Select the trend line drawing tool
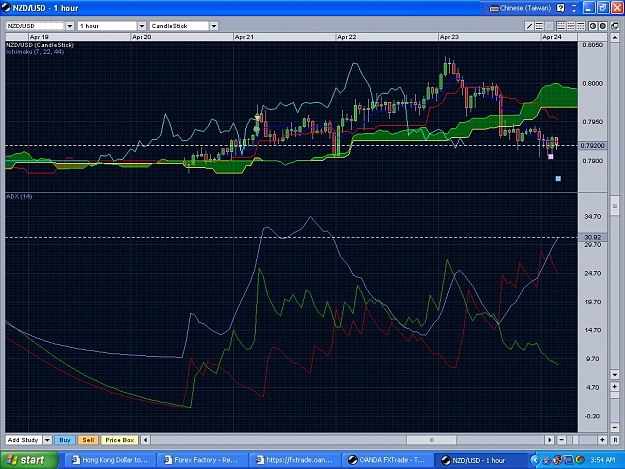 pyautogui.click(x=529, y=26)
